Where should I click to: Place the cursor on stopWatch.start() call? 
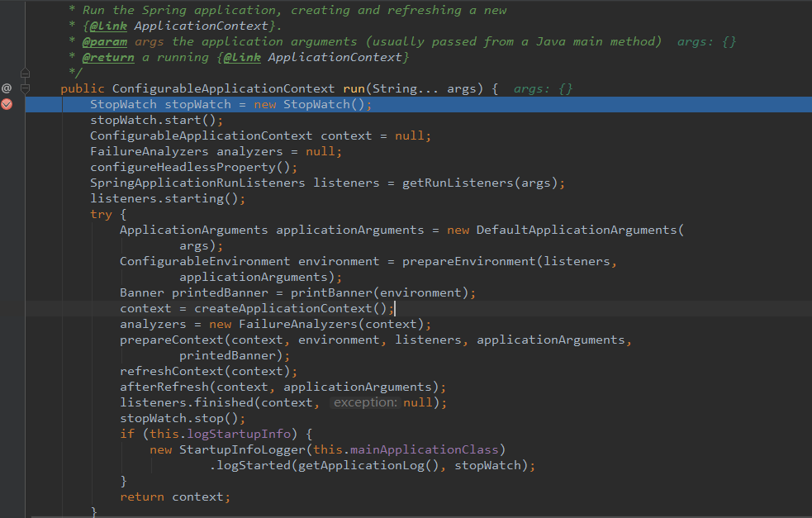coord(153,120)
